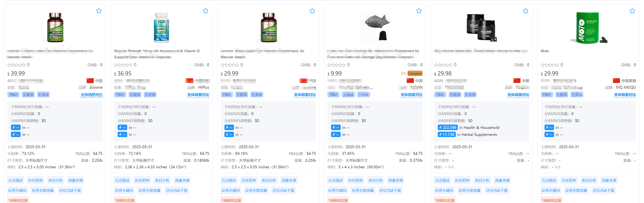Open the green Moto bottle thumbnail
Screen dimensions: 644x203
coord(588,28)
